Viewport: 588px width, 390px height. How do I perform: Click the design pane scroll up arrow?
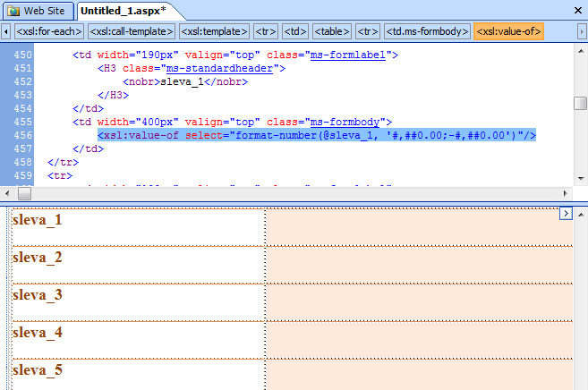(581, 215)
